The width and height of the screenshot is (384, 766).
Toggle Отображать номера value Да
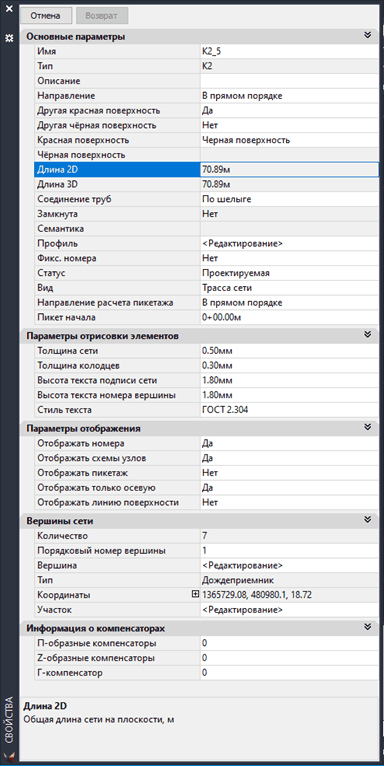click(289, 444)
